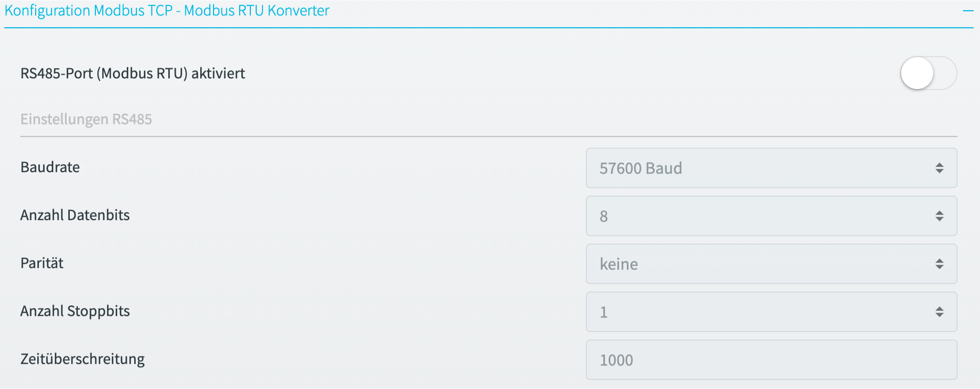Click the white knob of the RS485 switch

tap(917, 73)
